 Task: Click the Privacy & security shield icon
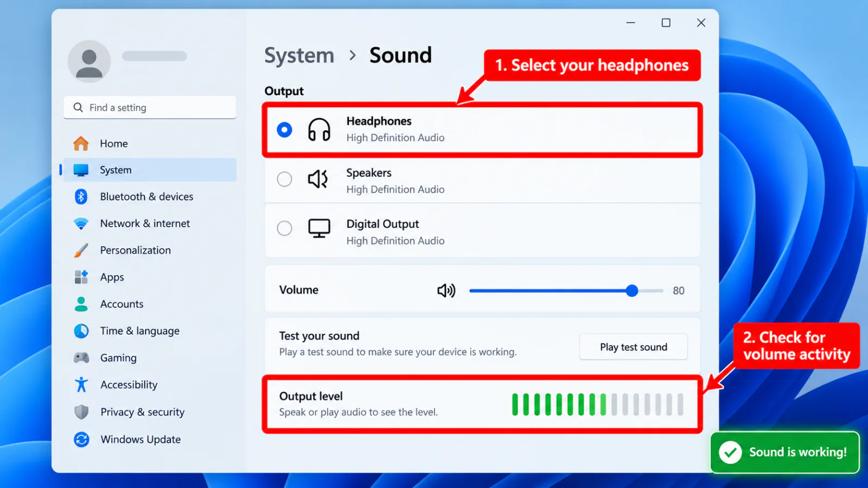tap(81, 412)
